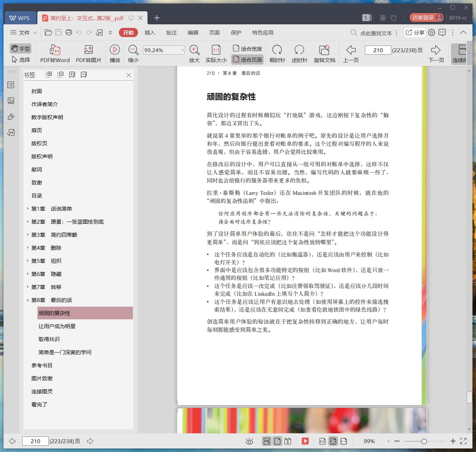Open the thumbnails sidebar icon
This screenshot has height=452, width=476.
(x=11, y=101)
